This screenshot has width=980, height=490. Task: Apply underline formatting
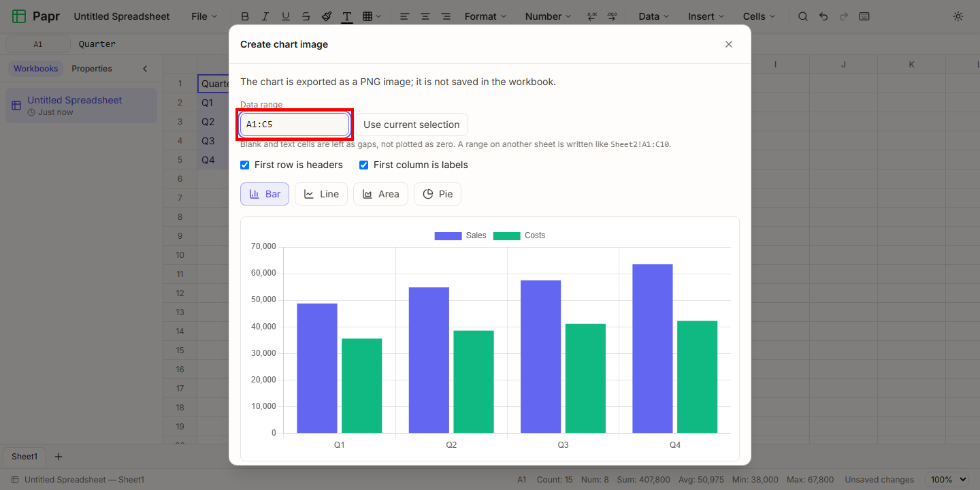click(286, 16)
